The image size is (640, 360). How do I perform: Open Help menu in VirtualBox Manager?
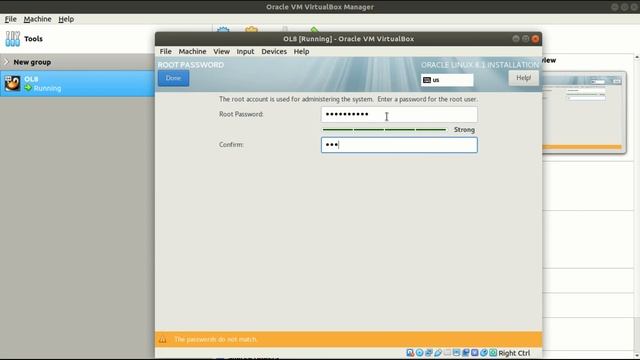pos(66,19)
